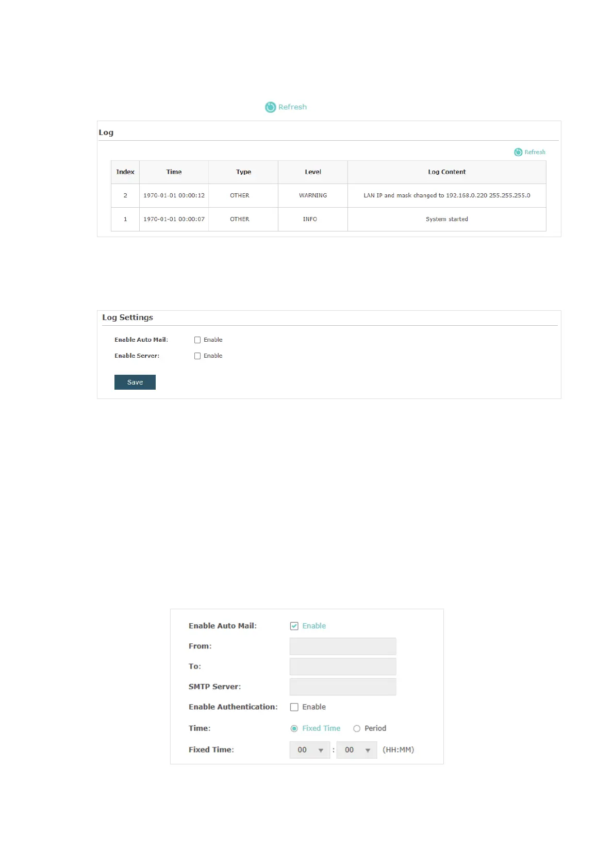Click the SMTP Server input field
This screenshot has height=868, width=614.
[343, 687]
